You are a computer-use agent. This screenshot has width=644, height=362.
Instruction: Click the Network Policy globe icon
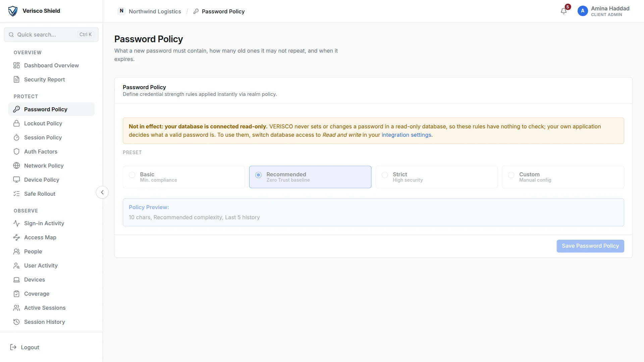click(16, 166)
